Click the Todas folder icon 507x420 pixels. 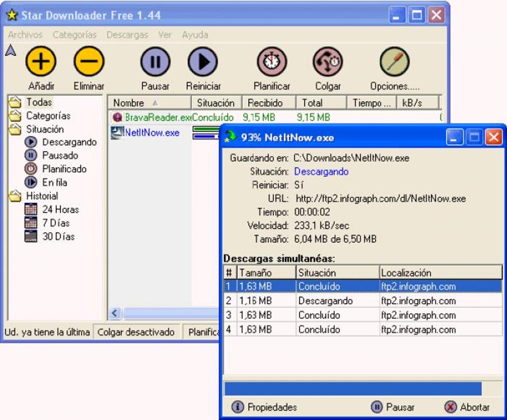point(15,102)
